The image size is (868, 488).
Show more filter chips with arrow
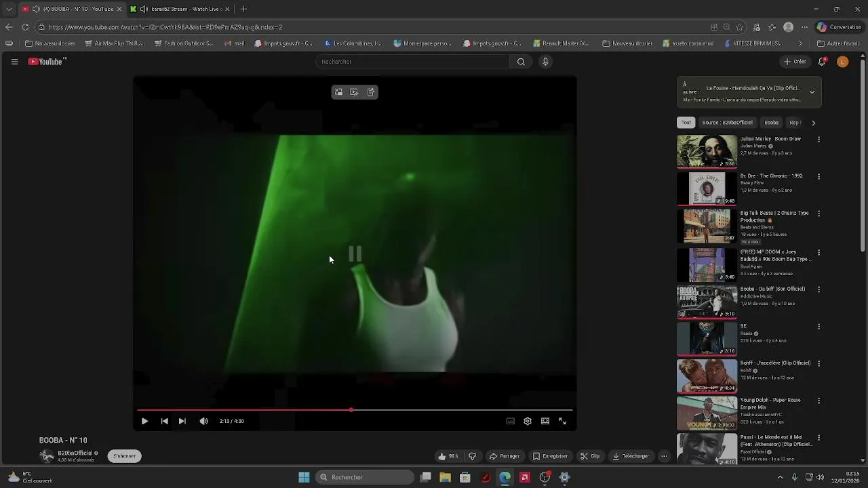click(x=813, y=123)
